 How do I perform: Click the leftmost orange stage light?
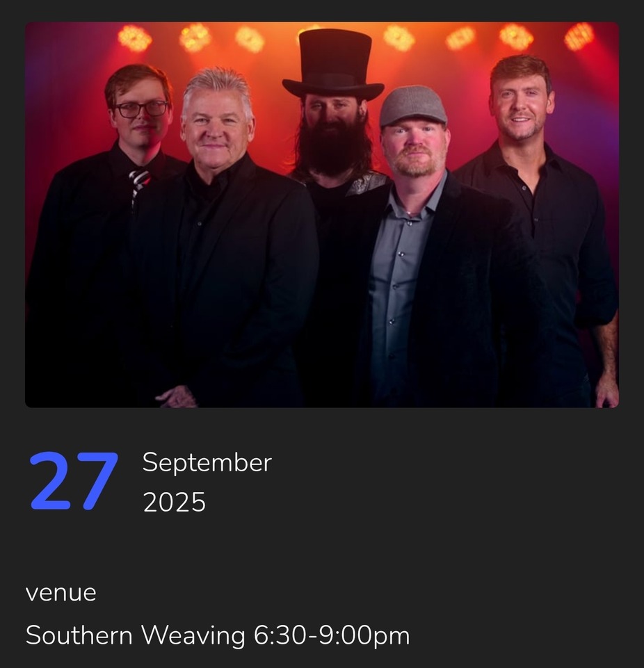(135, 38)
